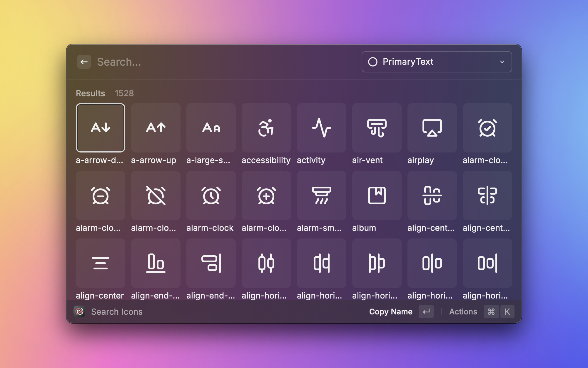Viewport: 588px width, 368px height.
Task: Select the a-arrow-up icon tile
Action: pos(156,128)
